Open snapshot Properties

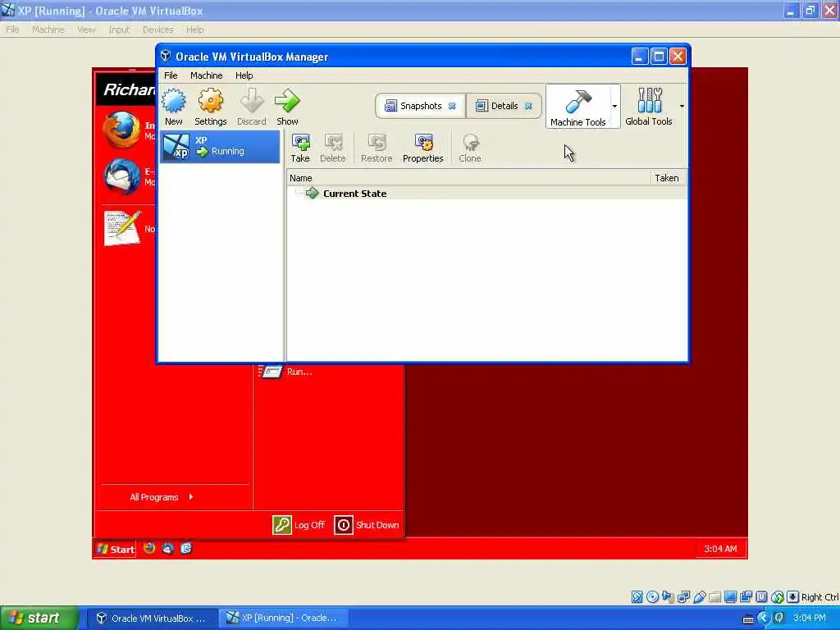click(422, 148)
